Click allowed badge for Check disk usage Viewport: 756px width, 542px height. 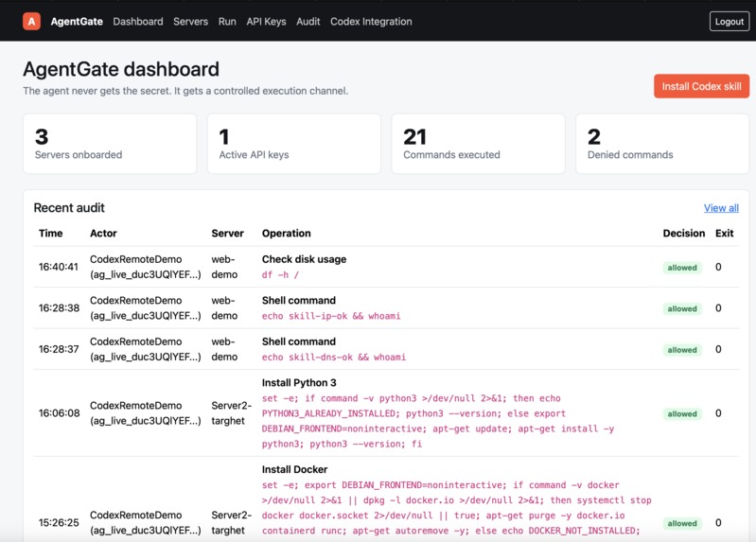tap(682, 268)
